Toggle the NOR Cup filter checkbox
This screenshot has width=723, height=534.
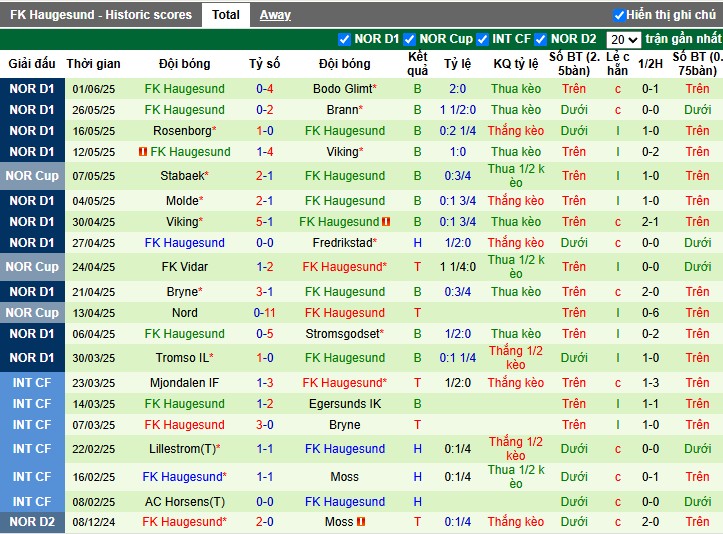click(409, 40)
